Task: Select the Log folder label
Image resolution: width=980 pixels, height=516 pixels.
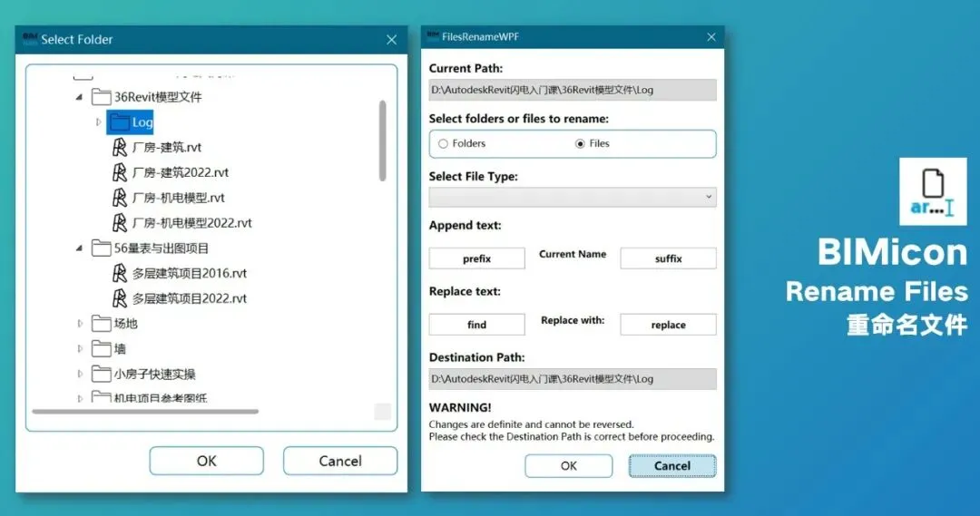Action: tap(142, 122)
